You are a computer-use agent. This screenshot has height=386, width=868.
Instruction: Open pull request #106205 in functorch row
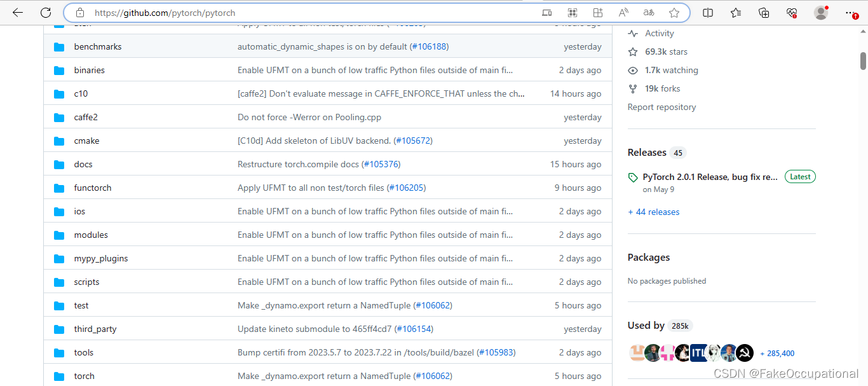click(406, 188)
